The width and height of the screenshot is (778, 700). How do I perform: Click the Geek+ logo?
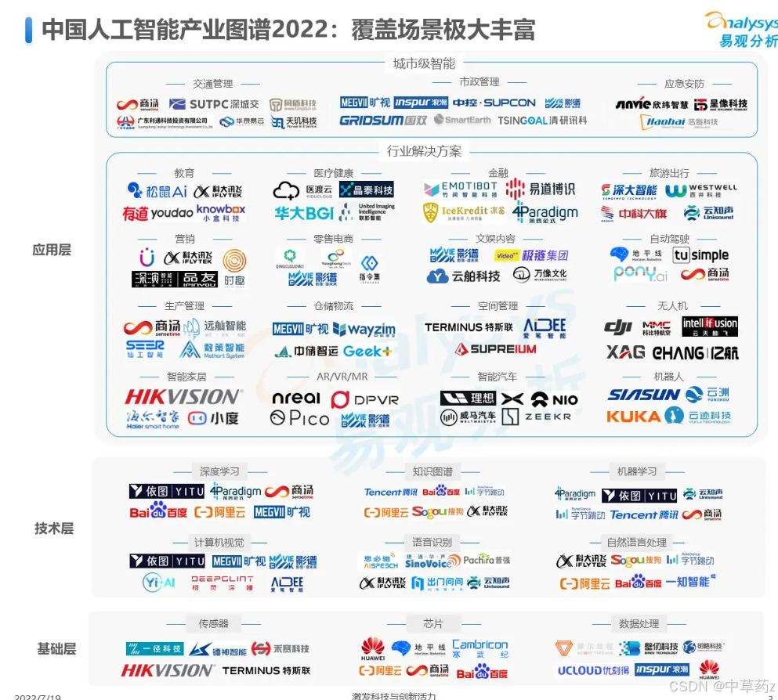pyautogui.click(x=367, y=352)
